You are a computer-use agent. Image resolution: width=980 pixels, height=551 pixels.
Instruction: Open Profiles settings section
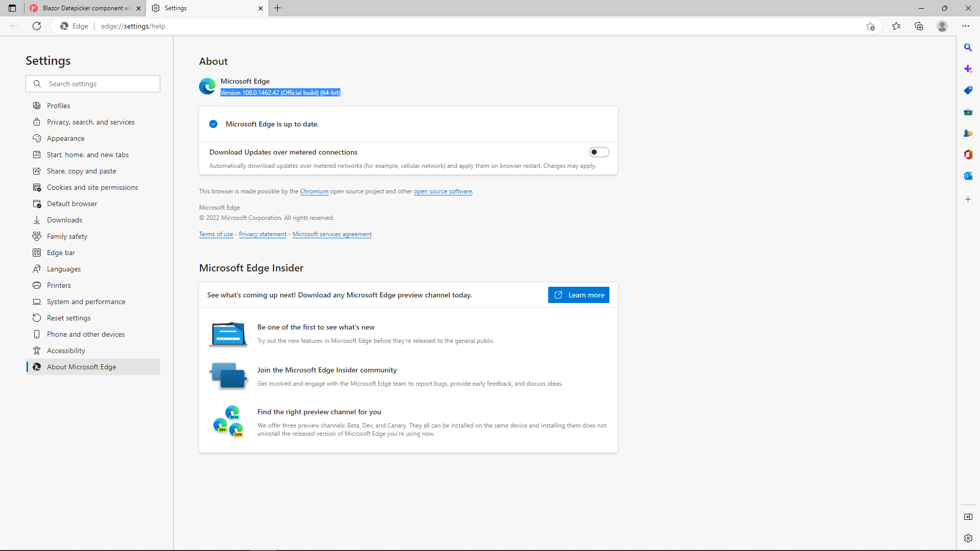coord(93,106)
